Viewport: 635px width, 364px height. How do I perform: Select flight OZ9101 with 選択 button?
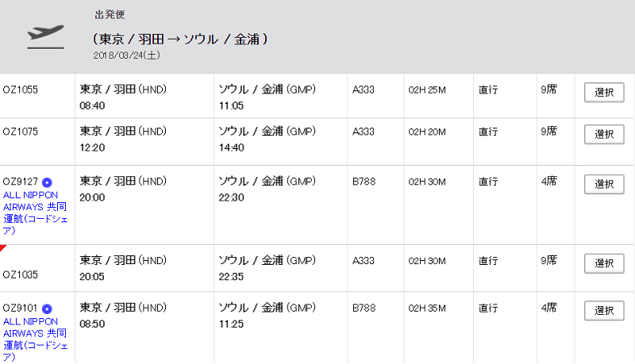pos(604,311)
